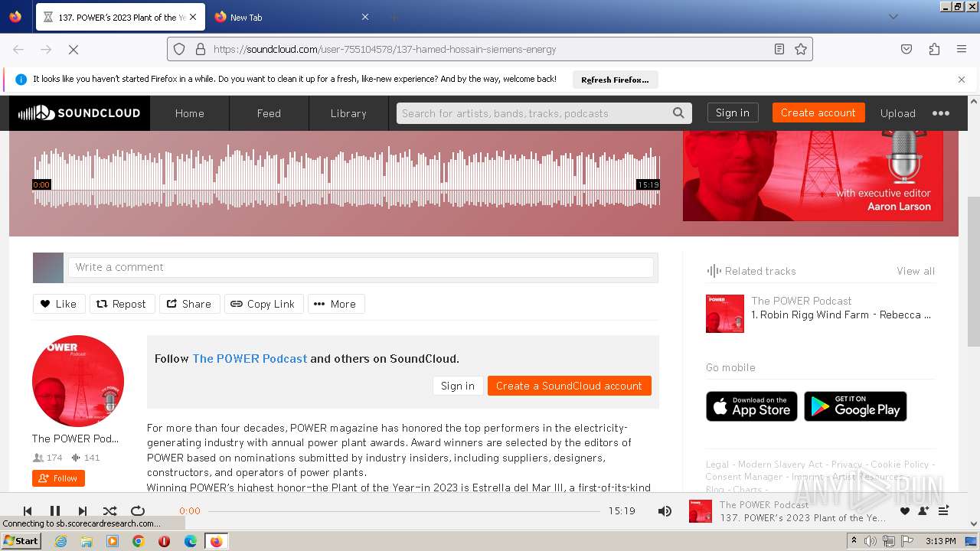The height and width of the screenshot is (551, 980).
Task: Seek using the bottom progress bar
Action: pyautogui.click(x=404, y=510)
